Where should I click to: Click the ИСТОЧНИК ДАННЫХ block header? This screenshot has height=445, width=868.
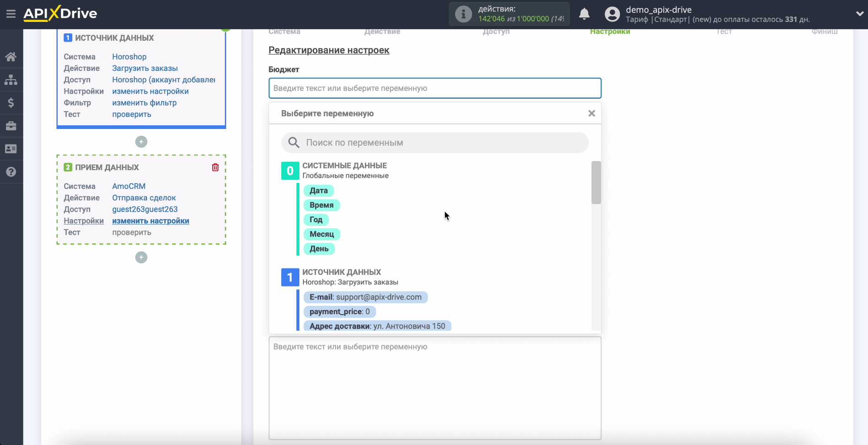click(114, 38)
